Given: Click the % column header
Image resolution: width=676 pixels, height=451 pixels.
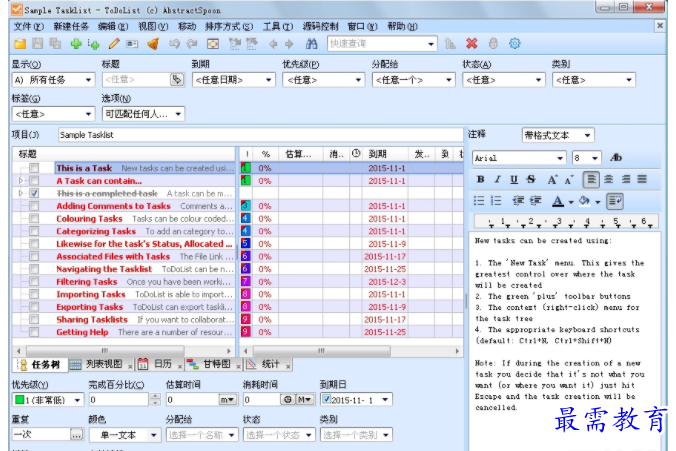Looking at the screenshot, I should [x=266, y=154].
